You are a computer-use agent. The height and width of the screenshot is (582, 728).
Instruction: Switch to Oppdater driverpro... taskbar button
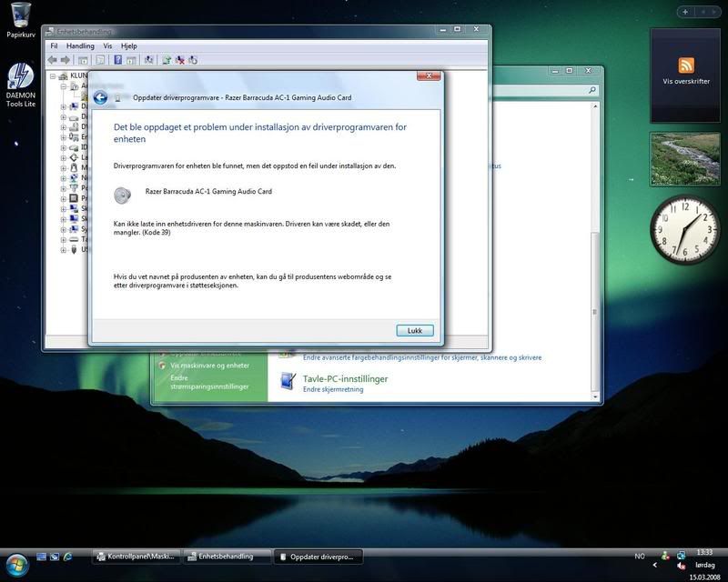coord(318,557)
